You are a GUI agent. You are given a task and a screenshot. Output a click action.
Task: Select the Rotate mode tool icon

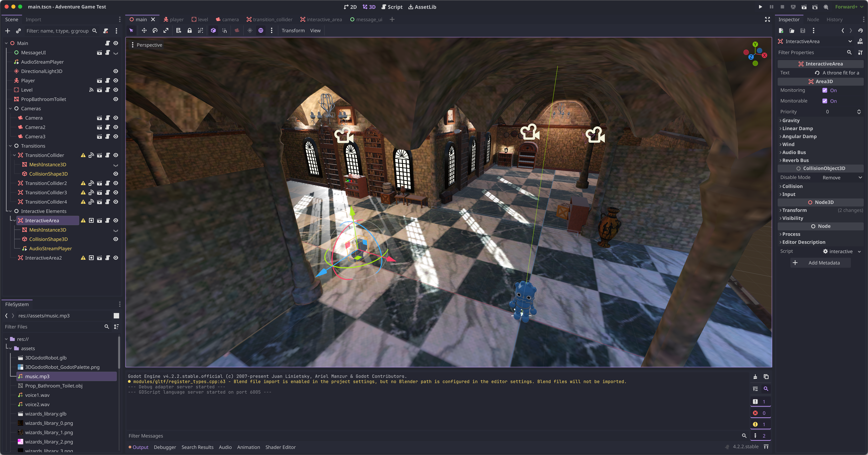(x=155, y=31)
